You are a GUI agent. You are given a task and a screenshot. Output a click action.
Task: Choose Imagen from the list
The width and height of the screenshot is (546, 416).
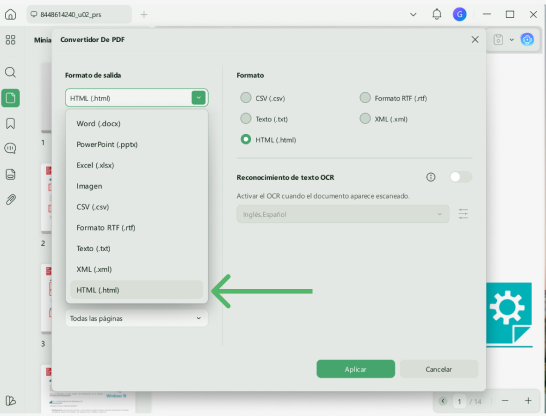[136, 186]
